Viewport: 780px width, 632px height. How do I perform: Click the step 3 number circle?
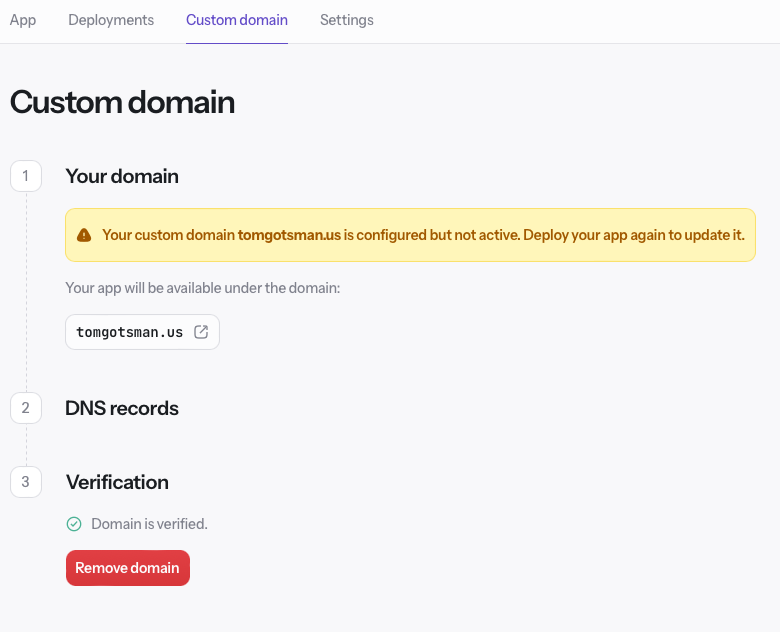26,482
